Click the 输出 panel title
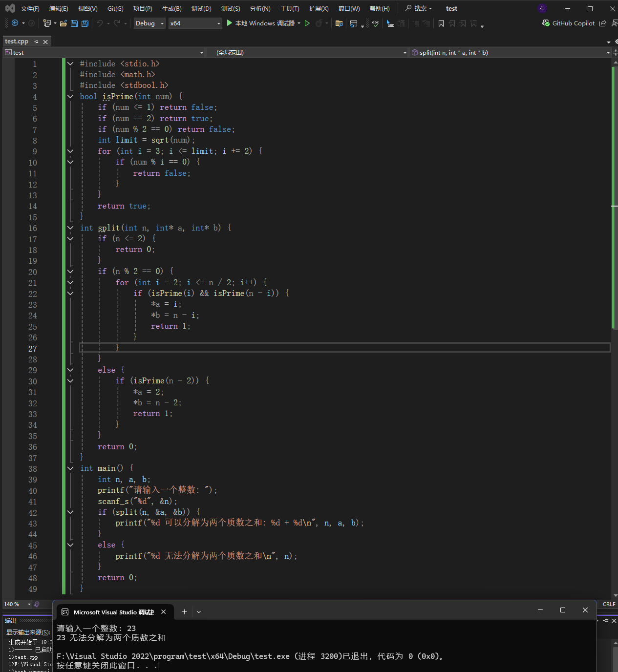Screen dimensions: 618x672 click(11, 620)
